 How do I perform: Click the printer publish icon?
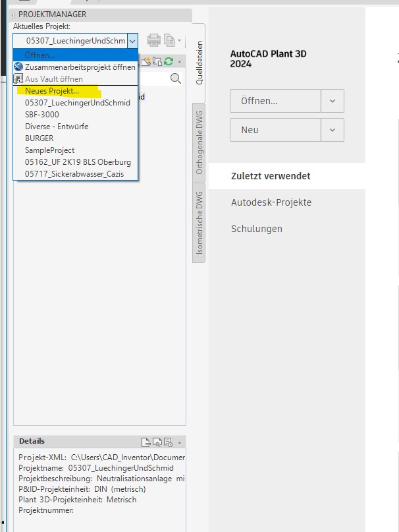(x=154, y=40)
